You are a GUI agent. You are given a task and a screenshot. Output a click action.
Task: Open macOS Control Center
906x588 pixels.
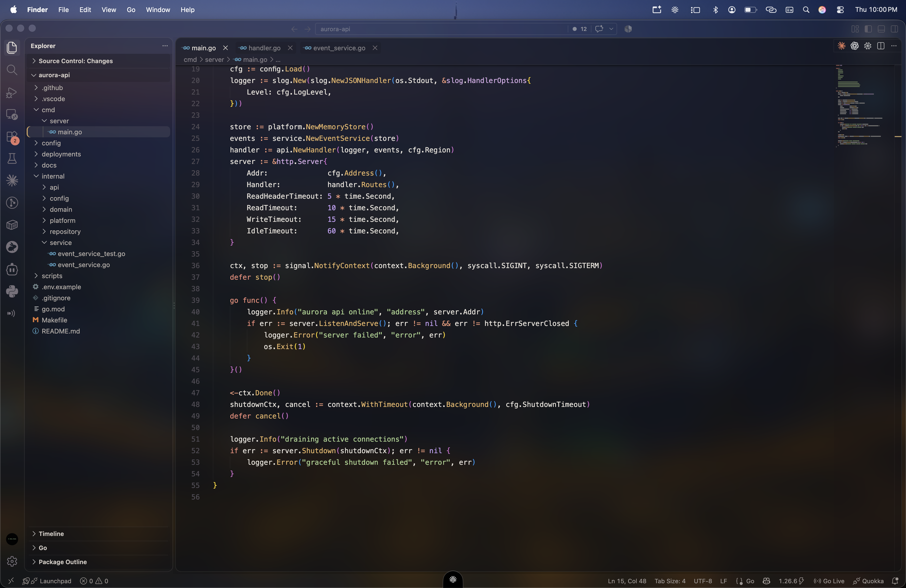840,10
